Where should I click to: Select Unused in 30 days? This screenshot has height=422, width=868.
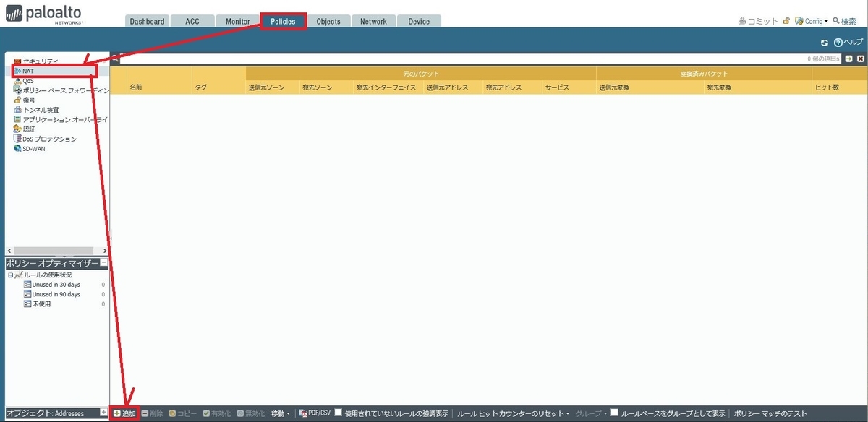52,285
